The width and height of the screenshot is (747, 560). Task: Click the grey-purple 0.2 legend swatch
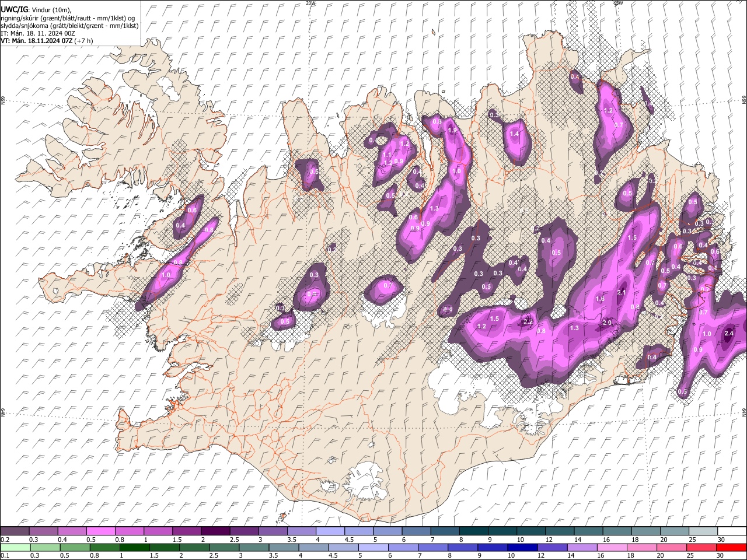tap(15, 531)
